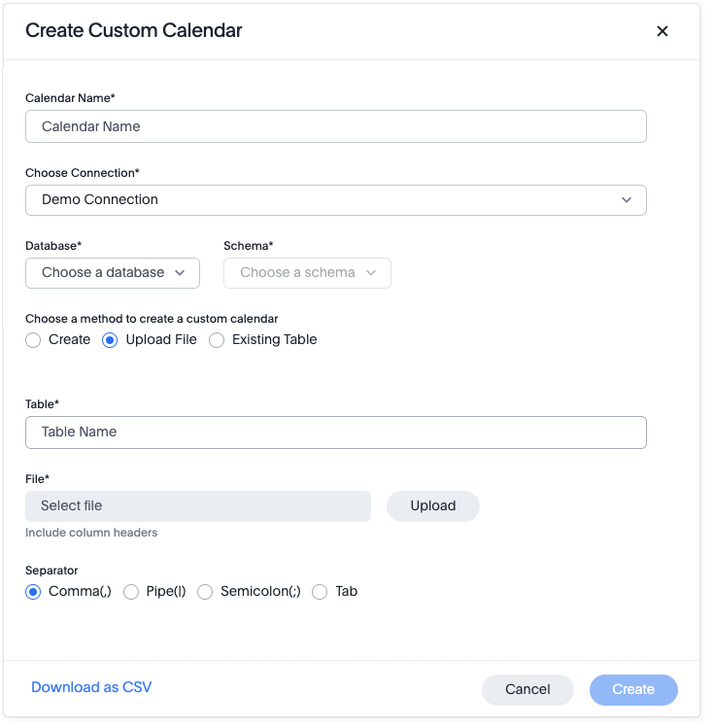Open the Choose Connection dropdown
Screen dimensions: 713x728
pyautogui.click(x=335, y=200)
